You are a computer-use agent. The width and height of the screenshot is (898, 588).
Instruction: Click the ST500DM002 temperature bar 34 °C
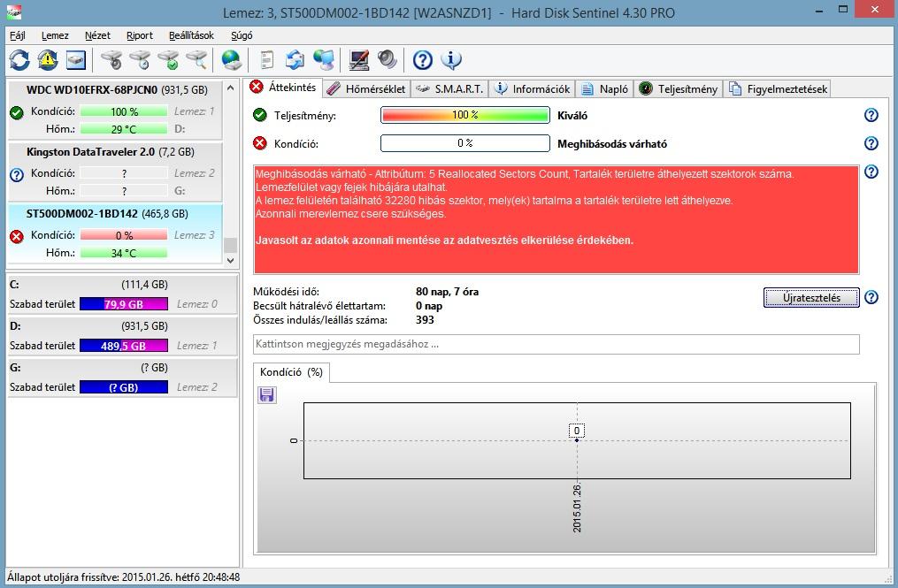(124, 253)
